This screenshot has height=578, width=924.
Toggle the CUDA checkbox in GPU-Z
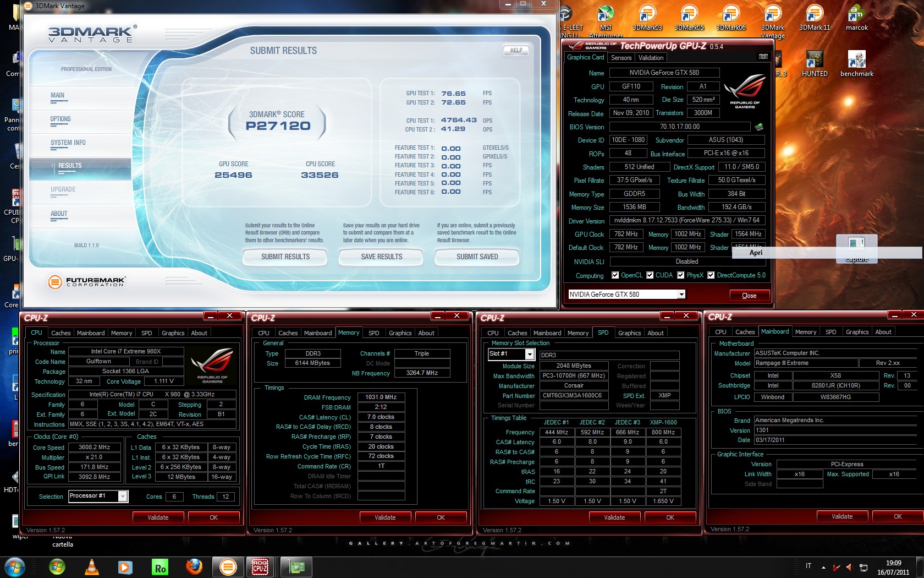[650, 275]
